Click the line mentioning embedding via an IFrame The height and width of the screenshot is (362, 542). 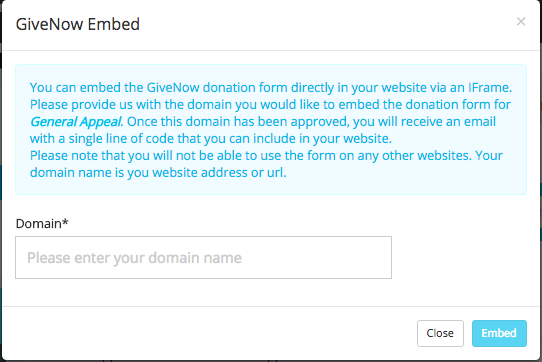(x=271, y=87)
